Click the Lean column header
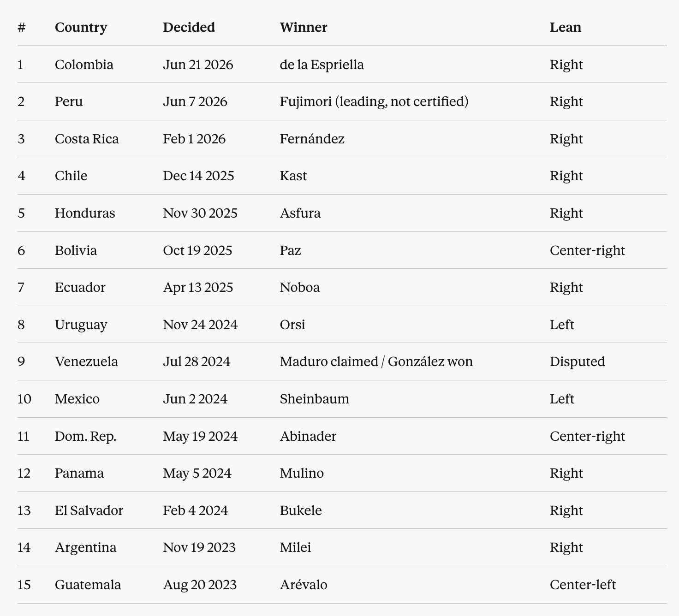679x616 pixels. (x=565, y=27)
